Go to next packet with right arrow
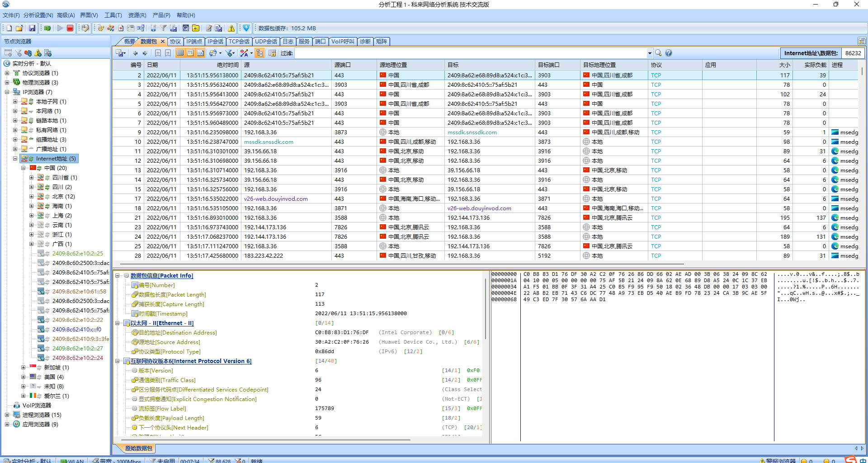 click(x=145, y=53)
